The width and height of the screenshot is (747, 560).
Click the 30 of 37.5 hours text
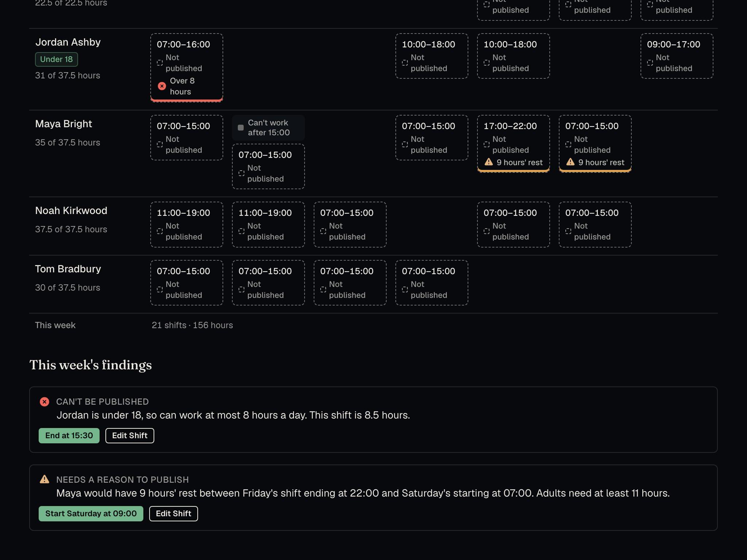67,288
